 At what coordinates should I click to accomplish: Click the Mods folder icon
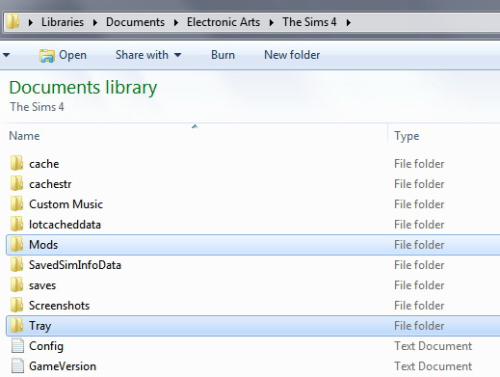(17, 244)
